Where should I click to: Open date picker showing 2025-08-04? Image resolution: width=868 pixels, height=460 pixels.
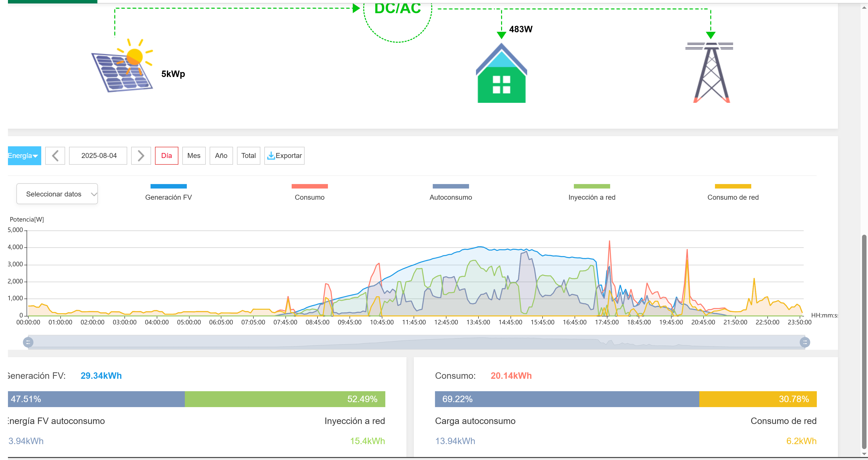(x=98, y=156)
